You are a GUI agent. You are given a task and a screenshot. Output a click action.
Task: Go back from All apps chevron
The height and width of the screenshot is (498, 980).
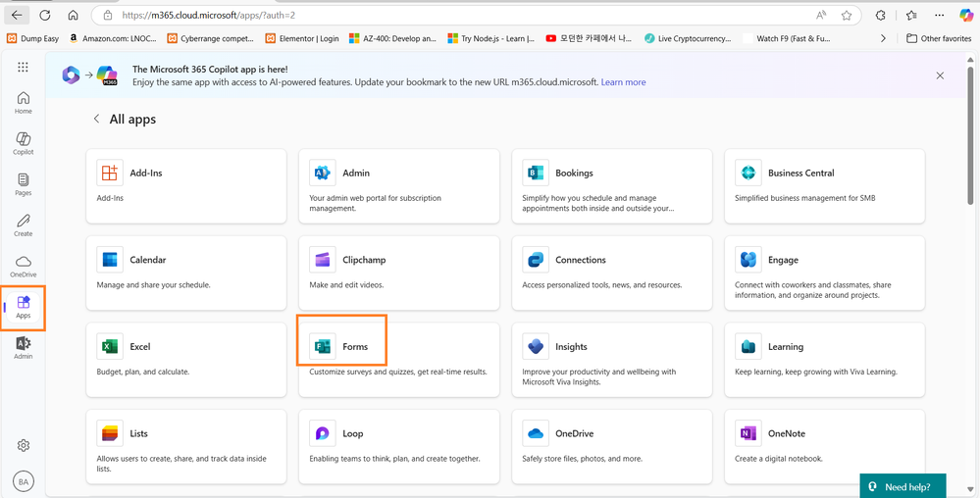(x=96, y=119)
